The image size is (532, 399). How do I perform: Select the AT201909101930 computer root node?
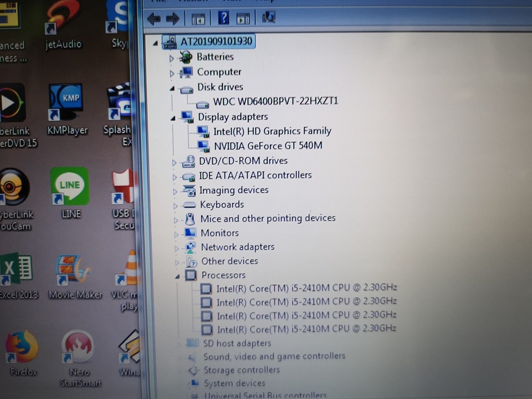(215, 41)
